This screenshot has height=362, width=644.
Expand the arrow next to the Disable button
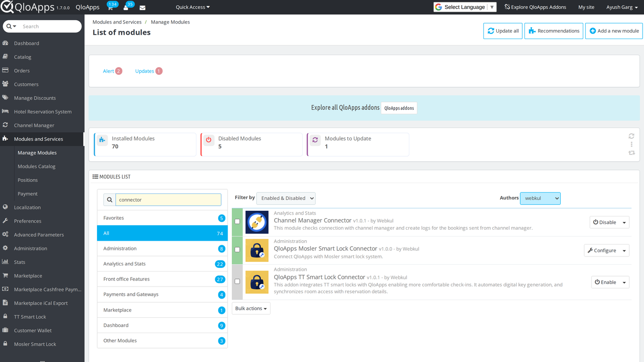[624, 222]
